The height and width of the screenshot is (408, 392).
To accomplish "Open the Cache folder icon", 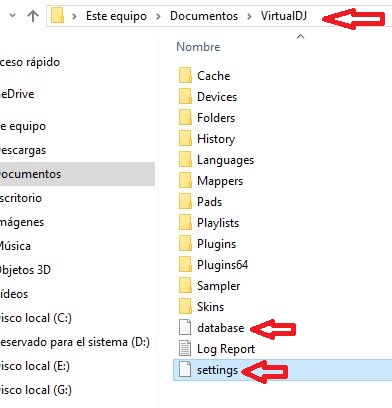I will tap(185, 75).
